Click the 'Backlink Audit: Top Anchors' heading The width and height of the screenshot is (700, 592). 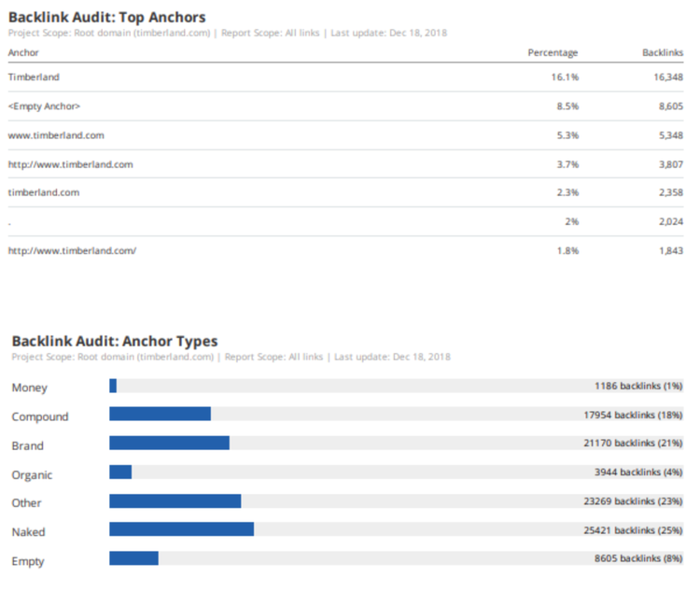coord(107,17)
